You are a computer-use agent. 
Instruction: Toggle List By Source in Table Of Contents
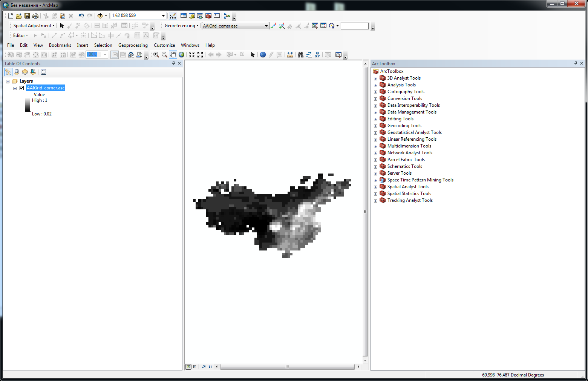click(x=17, y=72)
